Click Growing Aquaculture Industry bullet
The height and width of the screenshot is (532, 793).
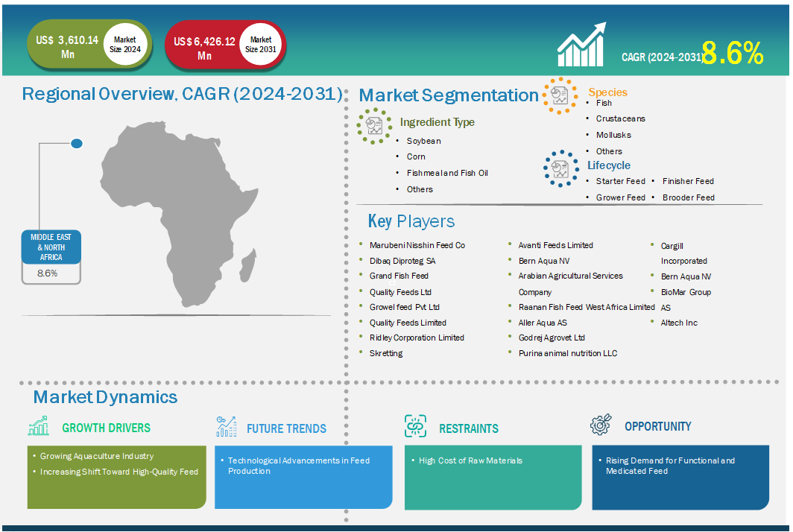click(x=97, y=456)
